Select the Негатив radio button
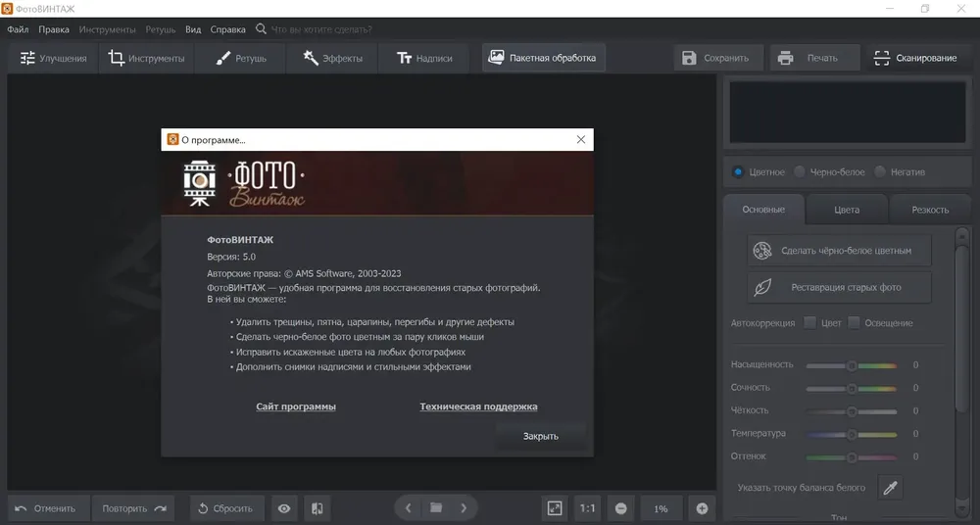980x525 pixels. (880, 171)
